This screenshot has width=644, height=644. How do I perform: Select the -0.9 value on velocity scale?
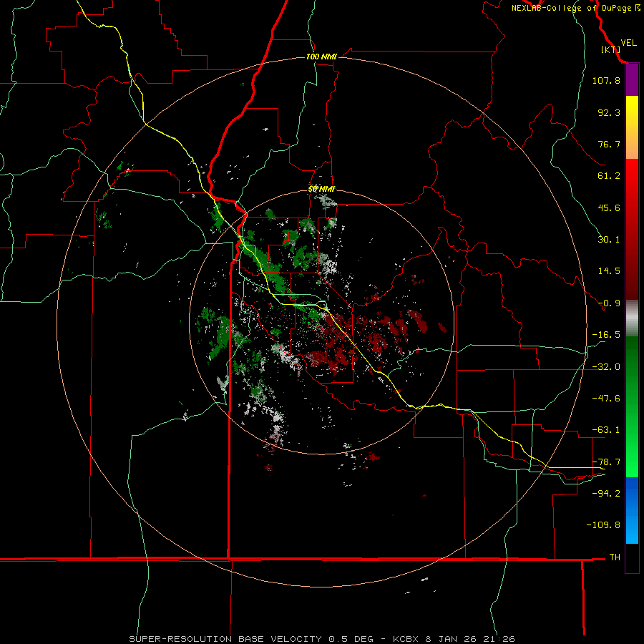(x=609, y=303)
